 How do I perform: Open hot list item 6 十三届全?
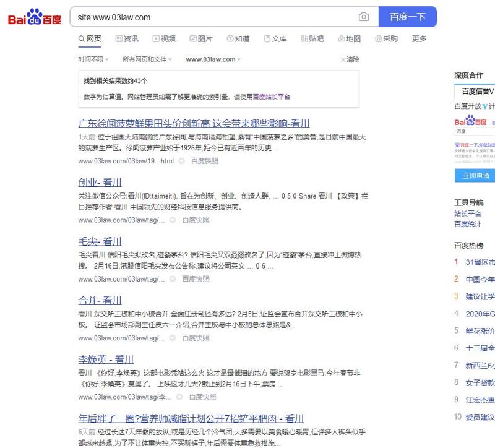click(480, 348)
